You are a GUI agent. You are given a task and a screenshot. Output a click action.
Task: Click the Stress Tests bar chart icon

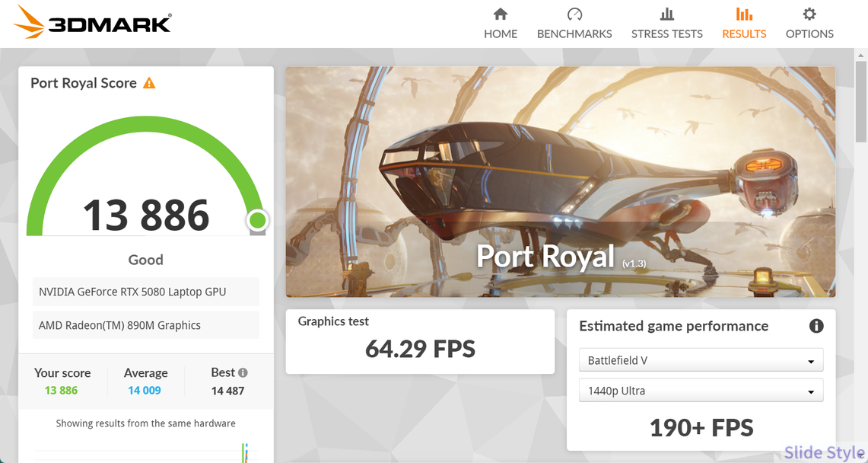667,14
